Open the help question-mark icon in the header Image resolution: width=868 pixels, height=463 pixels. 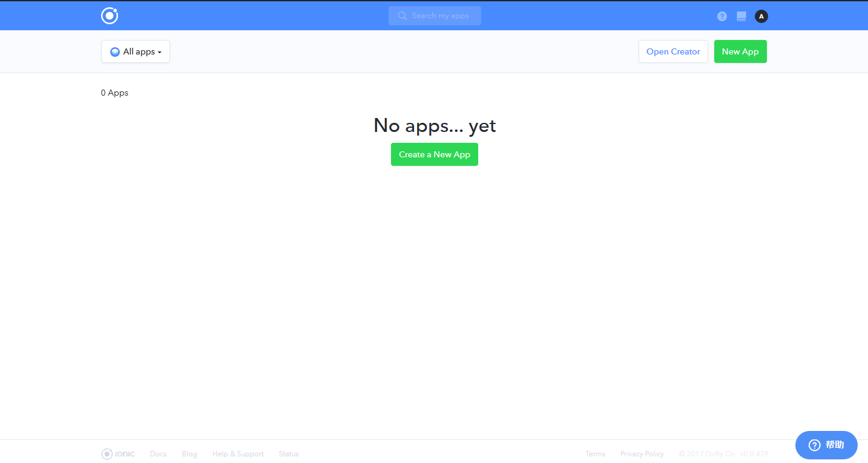click(x=722, y=16)
